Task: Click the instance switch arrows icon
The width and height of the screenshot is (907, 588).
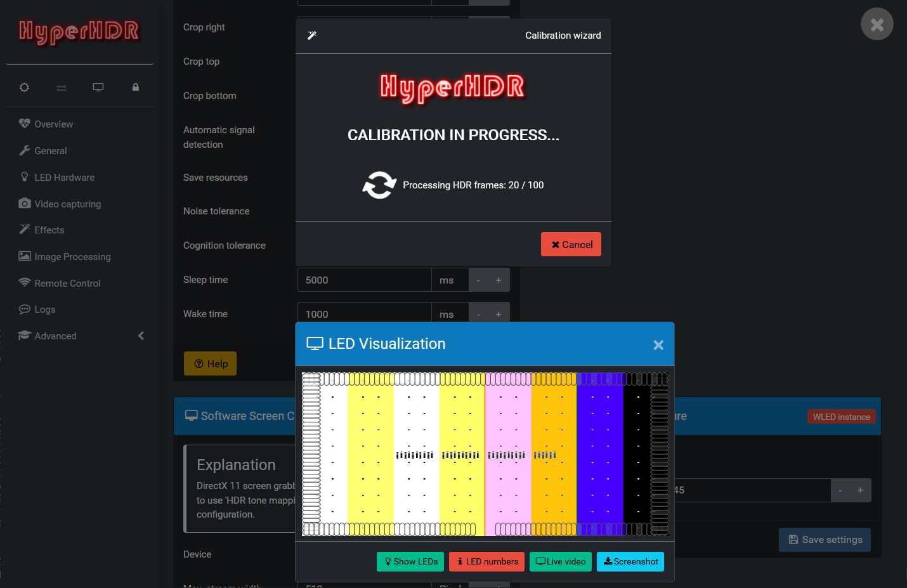Action: point(62,88)
